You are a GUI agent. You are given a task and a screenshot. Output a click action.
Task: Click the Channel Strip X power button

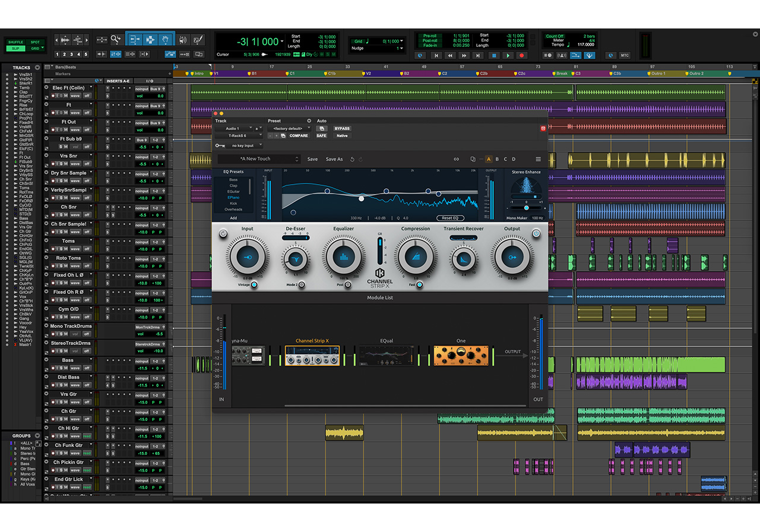536,234
